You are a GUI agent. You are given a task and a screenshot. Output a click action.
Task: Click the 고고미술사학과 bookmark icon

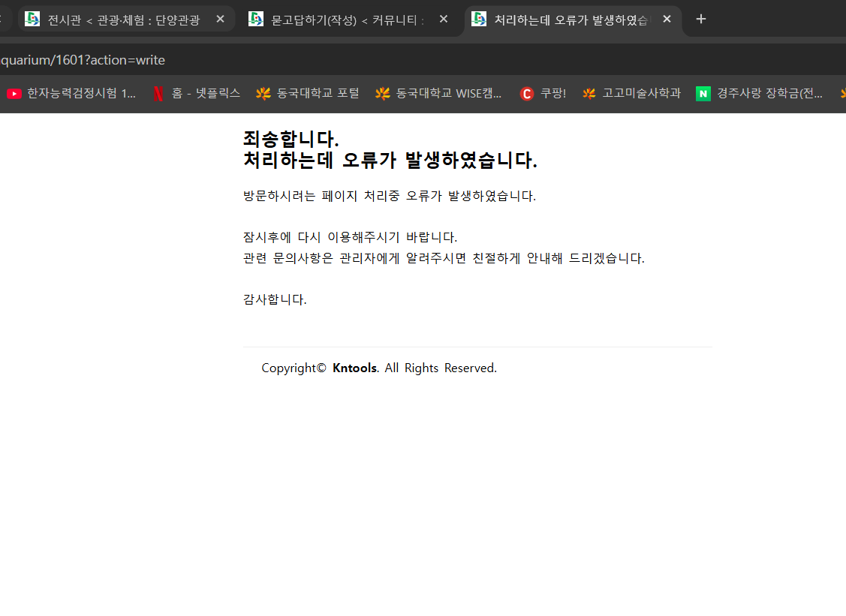pos(589,94)
